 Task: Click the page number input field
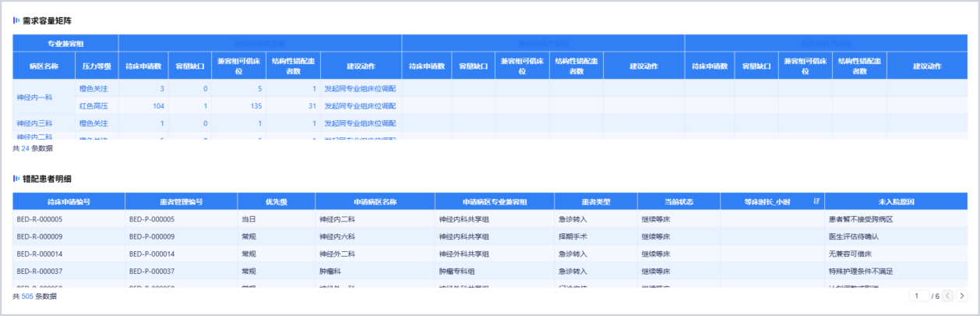pyautogui.click(x=918, y=296)
